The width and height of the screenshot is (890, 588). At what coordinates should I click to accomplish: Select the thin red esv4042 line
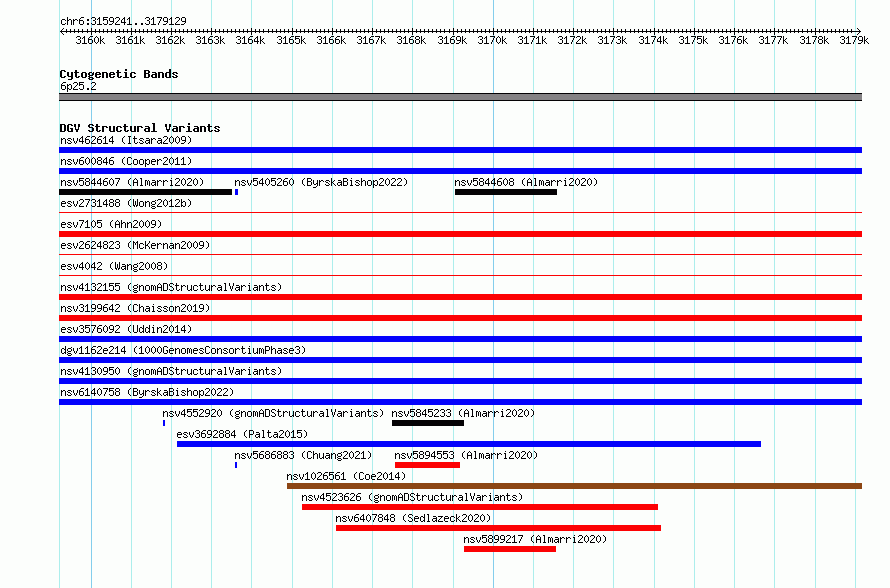460,276
